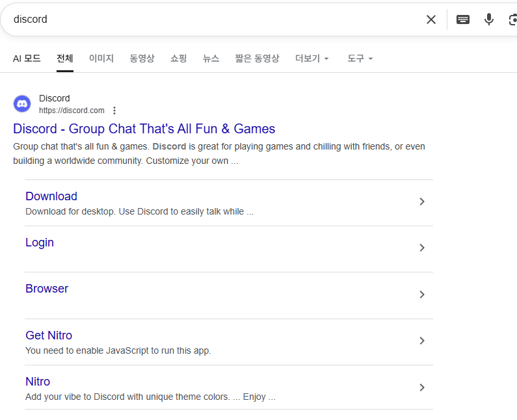Click 'You need to enable JavaScript' text
This screenshot has height=420, width=517.
118,351
